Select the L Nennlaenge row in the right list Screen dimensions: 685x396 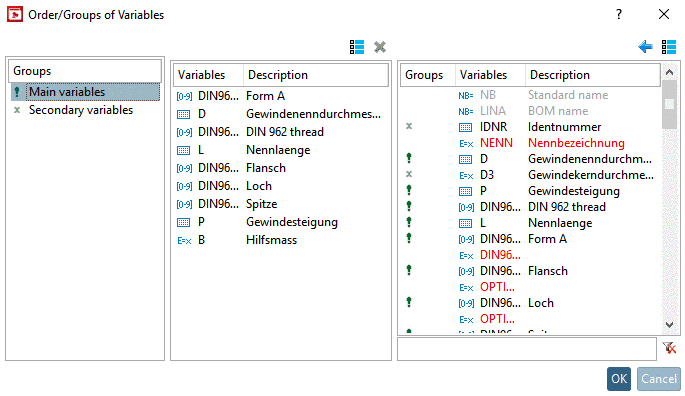coord(530,223)
